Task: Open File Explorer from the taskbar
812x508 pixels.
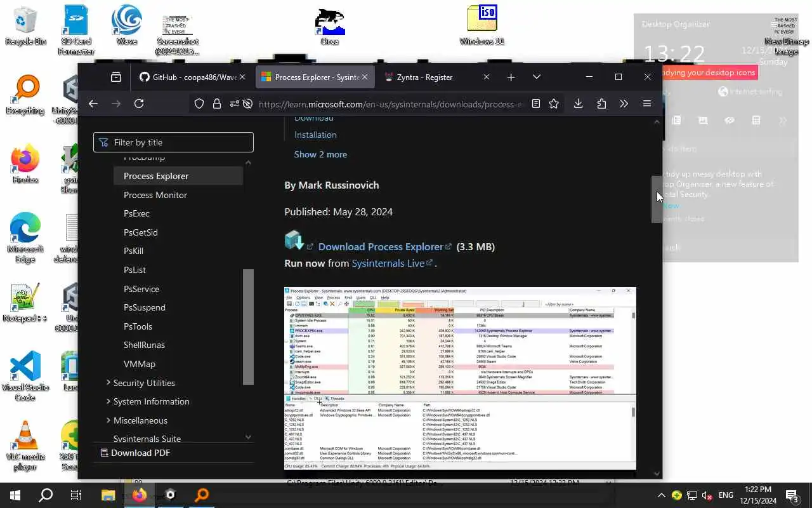Action: [x=108, y=495]
